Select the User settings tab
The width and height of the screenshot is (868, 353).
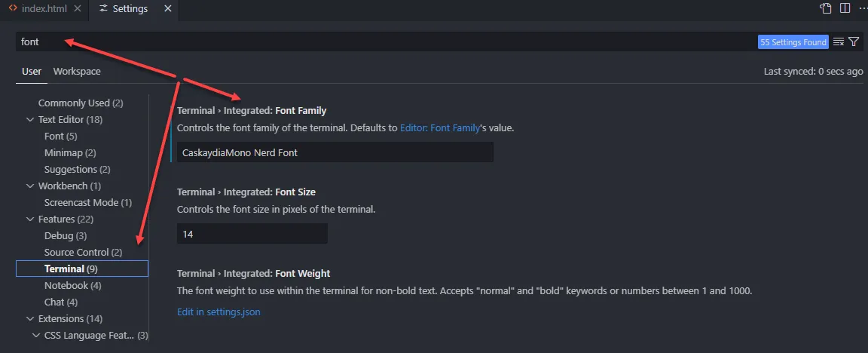tap(32, 72)
